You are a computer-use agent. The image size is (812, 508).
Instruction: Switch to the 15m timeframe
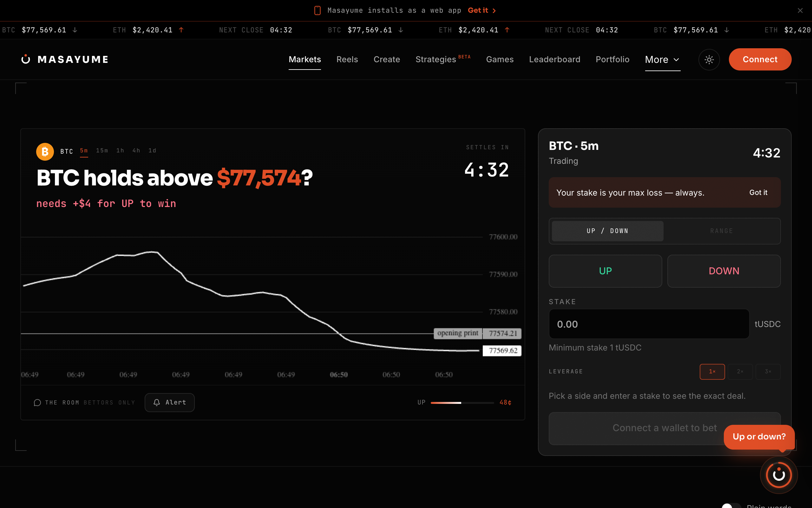tap(102, 150)
